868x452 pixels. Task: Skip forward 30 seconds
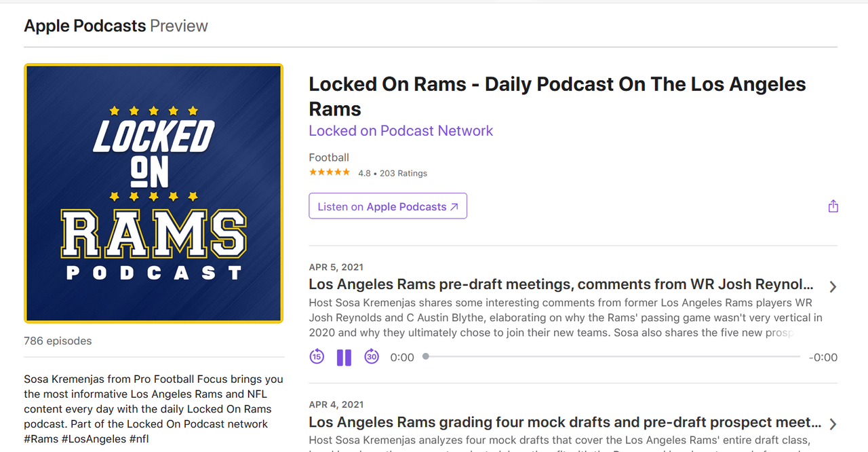[372, 356]
